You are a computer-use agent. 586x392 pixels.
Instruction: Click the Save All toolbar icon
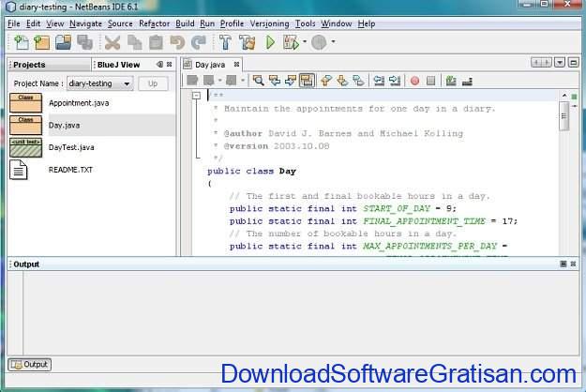coord(84,42)
